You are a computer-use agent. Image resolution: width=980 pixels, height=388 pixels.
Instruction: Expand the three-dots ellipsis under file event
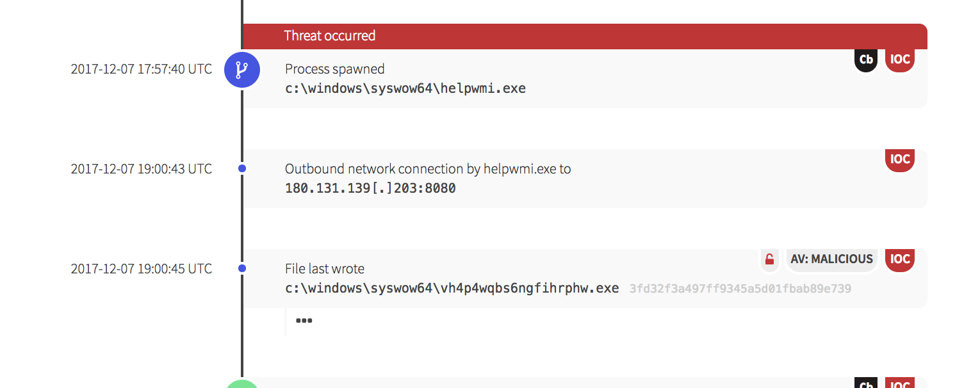tap(304, 320)
